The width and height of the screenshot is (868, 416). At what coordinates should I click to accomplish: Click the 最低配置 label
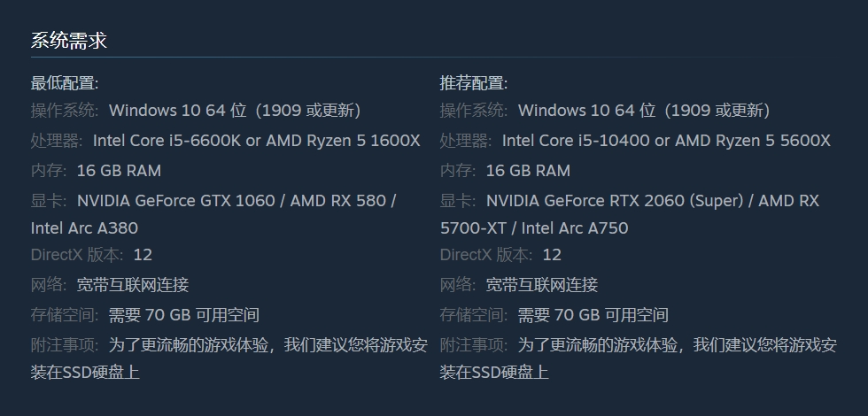[x=64, y=83]
